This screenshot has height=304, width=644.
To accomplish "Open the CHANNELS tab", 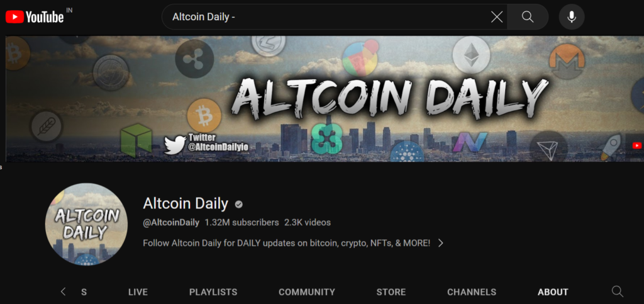I will click(472, 292).
